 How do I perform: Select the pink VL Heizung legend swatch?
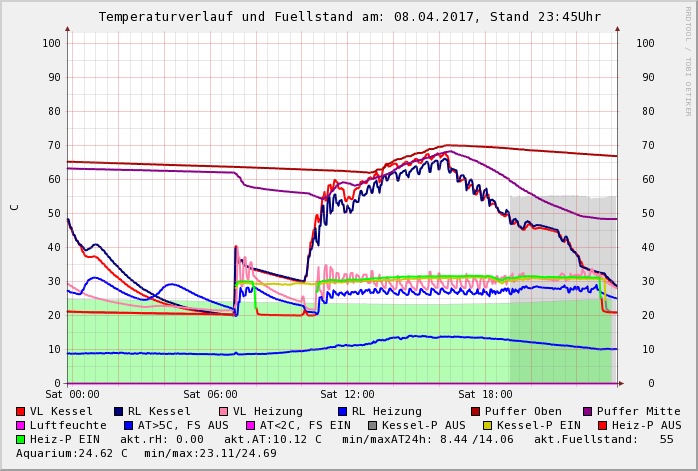click(223, 411)
